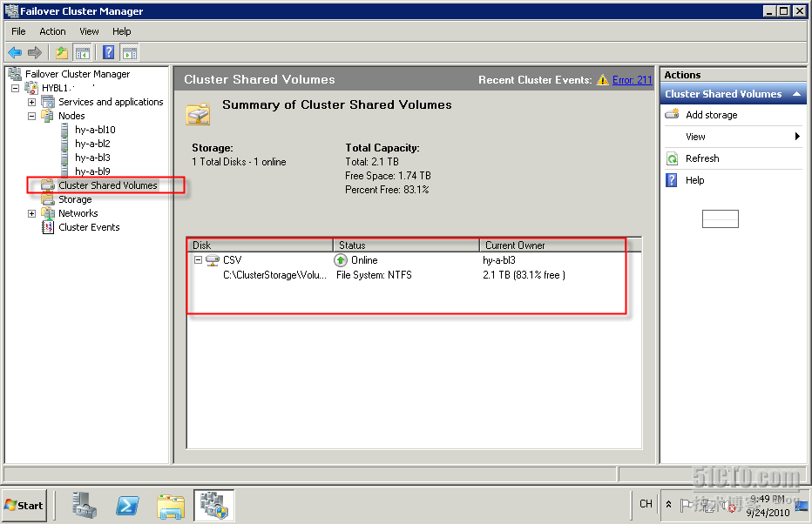Click the green Refresh icon in Actions
The width and height of the screenshot is (812, 524).
673,158
